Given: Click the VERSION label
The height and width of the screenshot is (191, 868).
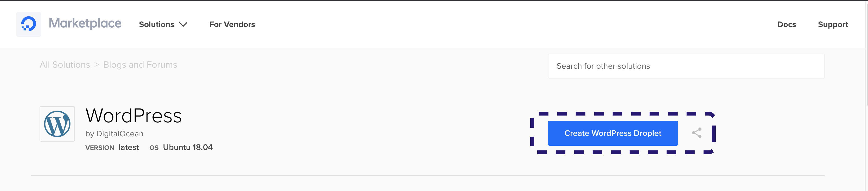Looking at the screenshot, I should point(99,148).
